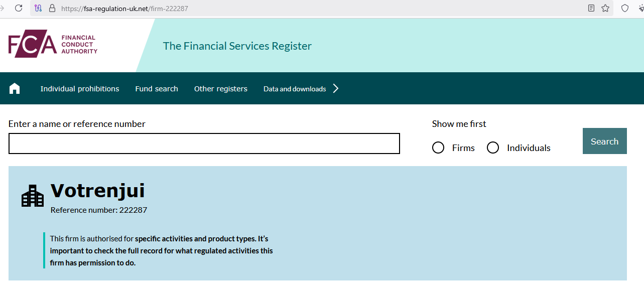The height and width of the screenshot is (288, 644).
Task: Go to home via the house icon
Action: (x=15, y=89)
